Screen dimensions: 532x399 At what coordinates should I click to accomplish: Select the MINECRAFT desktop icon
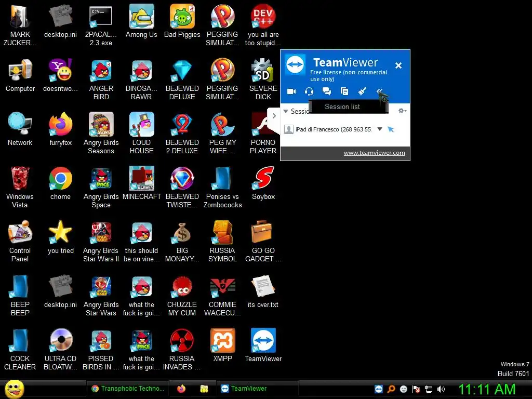141,183
